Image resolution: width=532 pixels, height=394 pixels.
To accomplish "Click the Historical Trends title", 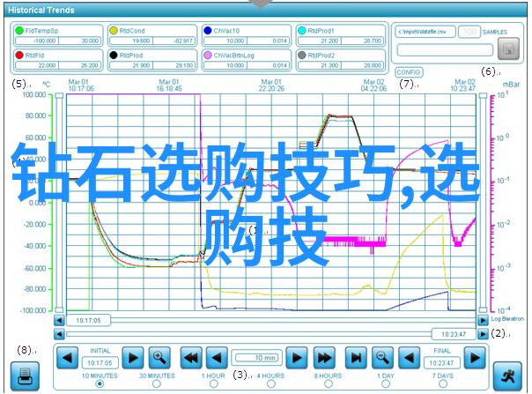I will point(41,11).
